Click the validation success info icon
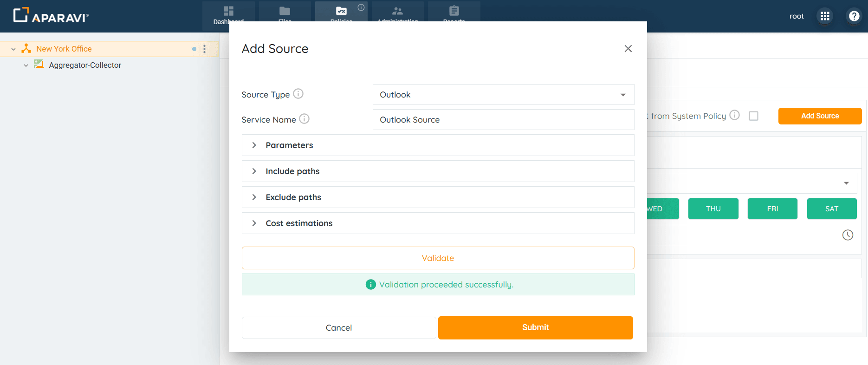 point(370,285)
